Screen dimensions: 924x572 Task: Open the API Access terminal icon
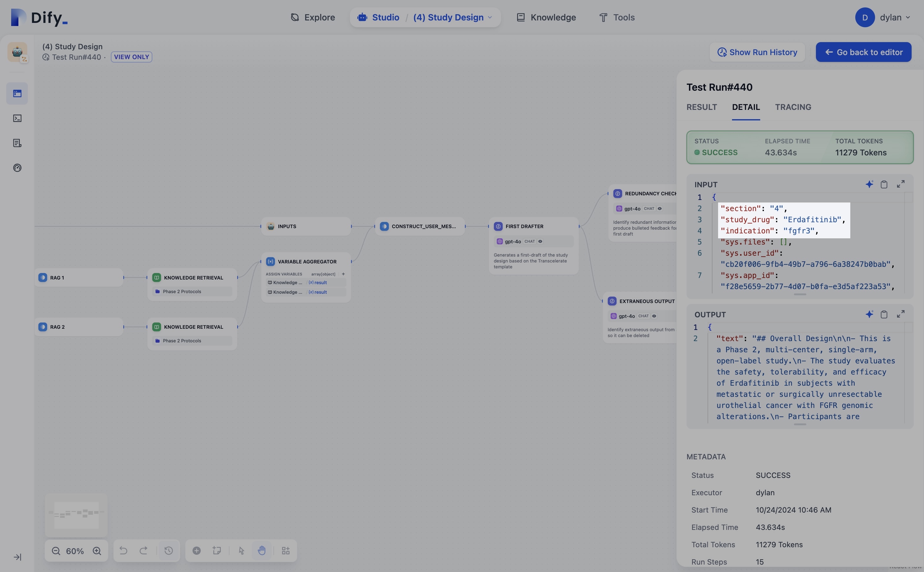point(17,119)
